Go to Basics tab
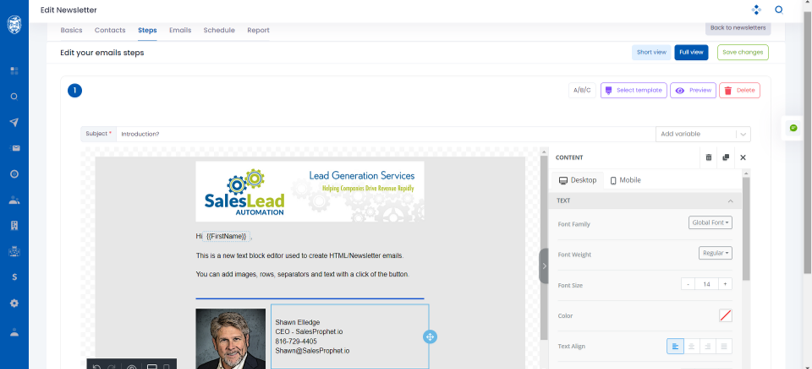The height and width of the screenshot is (369, 812). (71, 30)
